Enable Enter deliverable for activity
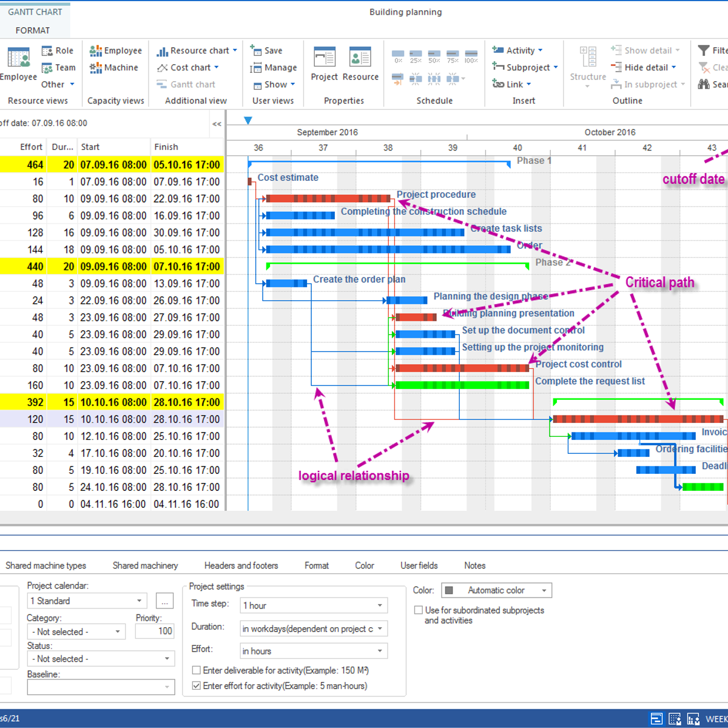Screen dimensions: 728x728 (196, 670)
